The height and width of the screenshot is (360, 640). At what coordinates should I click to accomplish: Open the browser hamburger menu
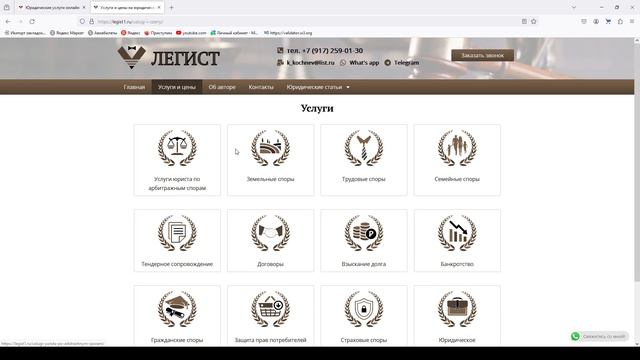(632, 21)
